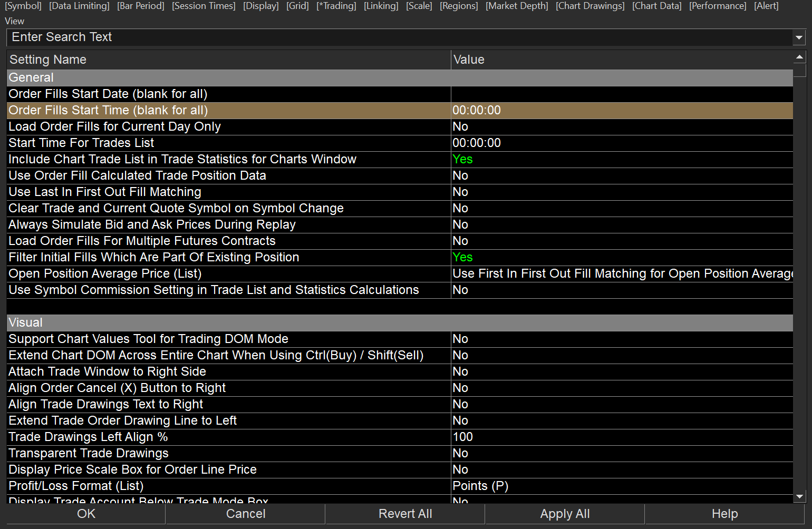Image resolution: width=812 pixels, height=529 pixels.
Task: Open the Profit/Loss Format Points (P) list
Action: 622,486
